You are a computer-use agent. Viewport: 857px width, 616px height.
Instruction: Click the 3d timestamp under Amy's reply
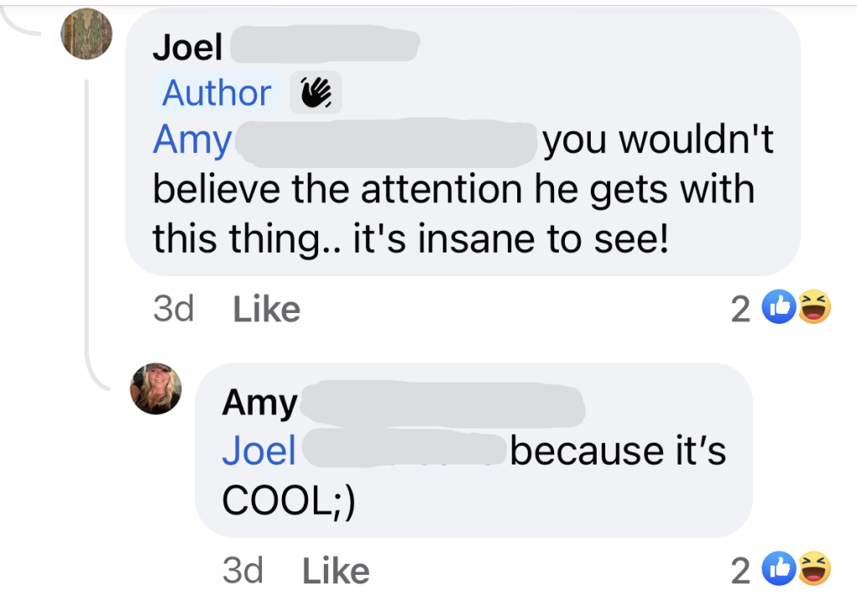click(243, 572)
